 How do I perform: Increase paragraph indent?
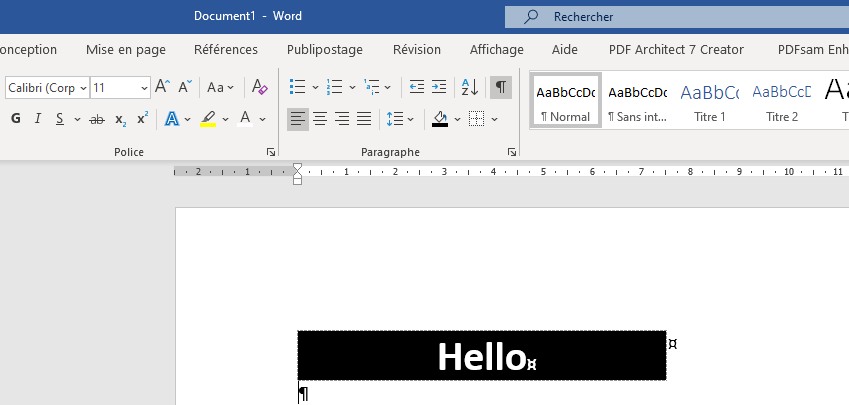pos(439,87)
